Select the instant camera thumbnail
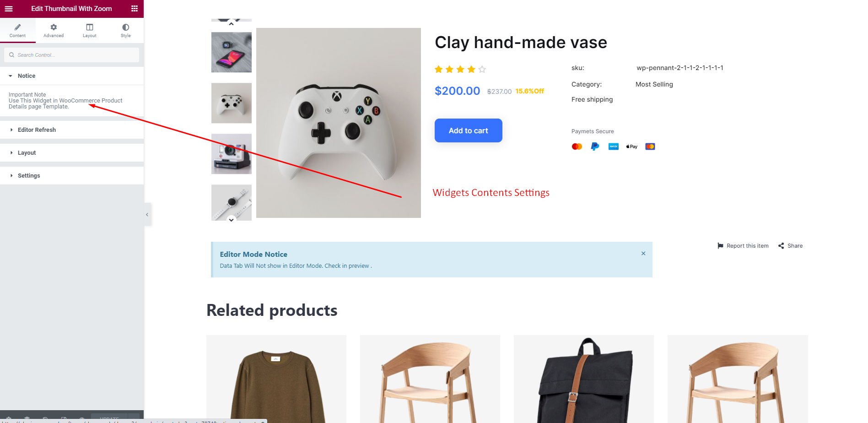The image size is (868, 423). 232,154
